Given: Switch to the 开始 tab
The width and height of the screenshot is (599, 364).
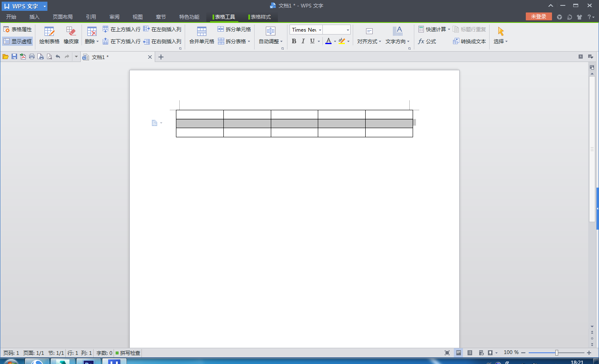Looking at the screenshot, I should pyautogui.click(x=11, y=17).
